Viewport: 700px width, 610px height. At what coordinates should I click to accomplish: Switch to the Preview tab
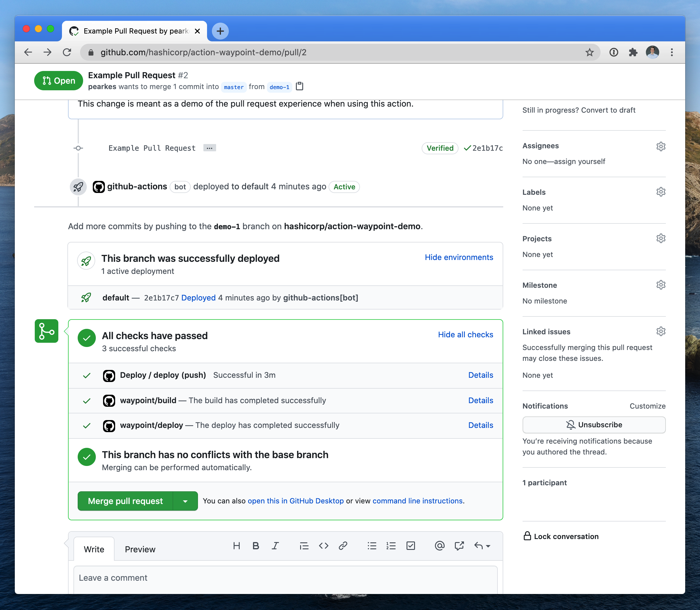pyautogui.click(x=140, y=549)
